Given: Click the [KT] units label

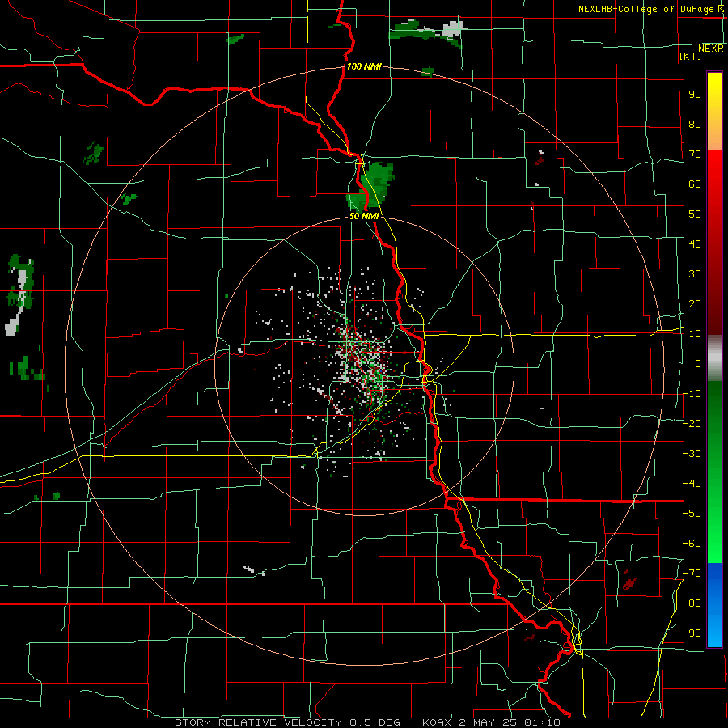Looking at the screenshot, I should (691, 56).
